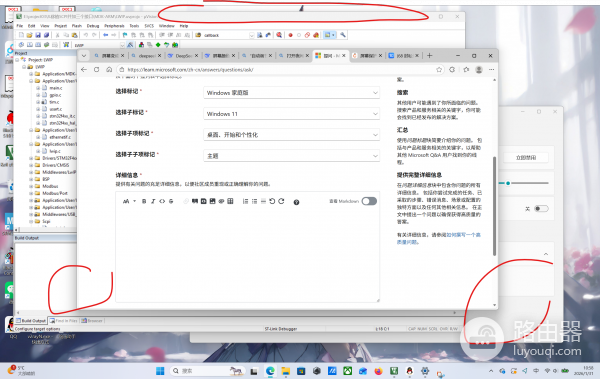
Task: Open the Keil Flash menu
Action: 77,26
